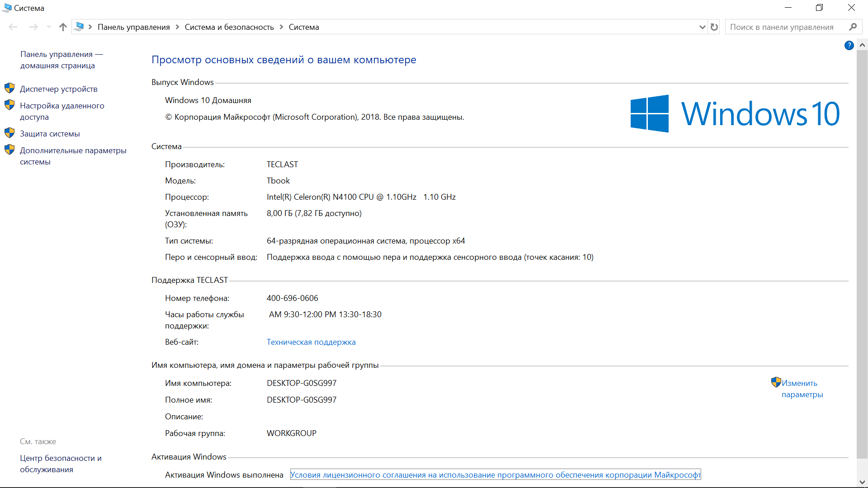Screen dimensions: 868x488
Task: Go back with the Back arrow
Action: 13,27
